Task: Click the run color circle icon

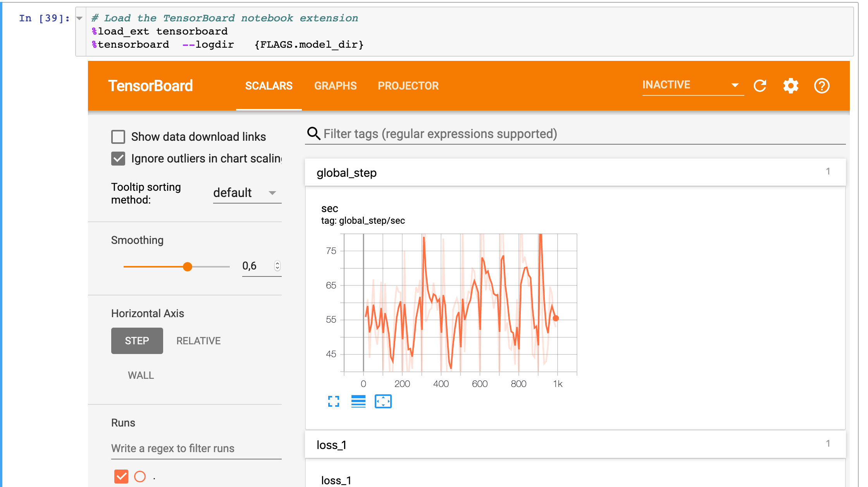Action: (140, 477)
